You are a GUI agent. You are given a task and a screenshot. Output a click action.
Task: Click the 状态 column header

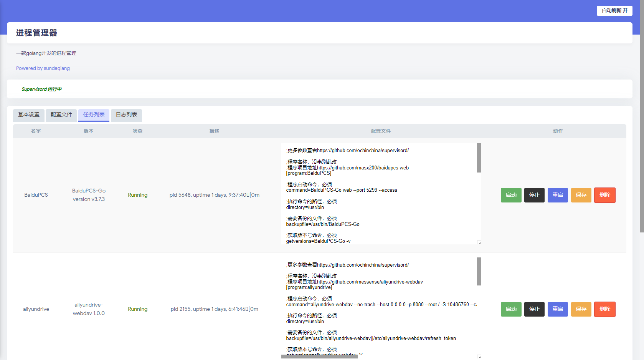point(137,131)
